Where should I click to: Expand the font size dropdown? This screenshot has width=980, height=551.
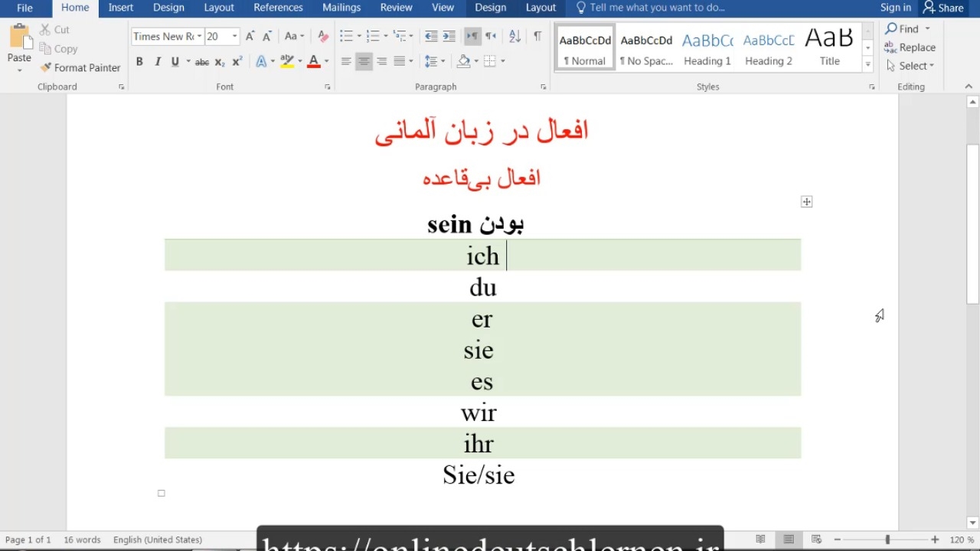tap(234, 36)
